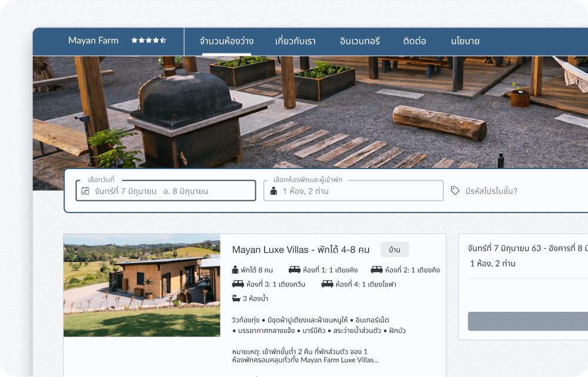Screen dimensions: 588x377
Task: Click the หมายเหตุ note text about minimum stay
Action: coord(305,356)
